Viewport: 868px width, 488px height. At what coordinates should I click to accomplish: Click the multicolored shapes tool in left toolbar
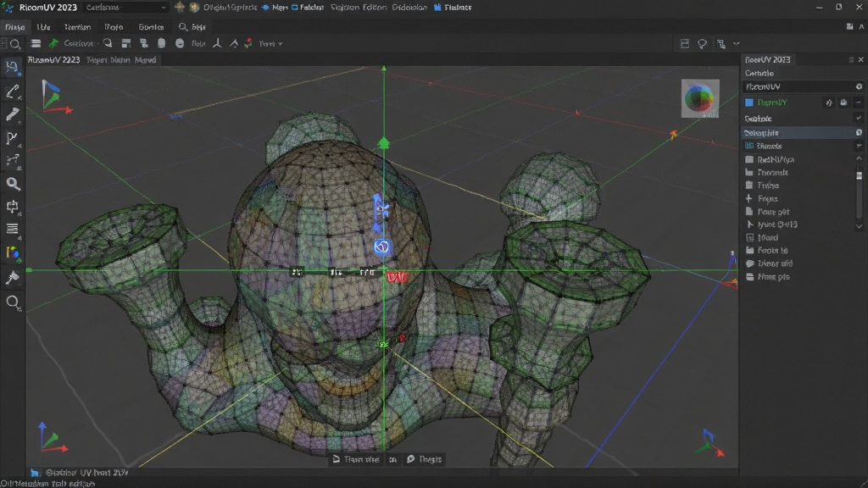tap(12, 253)
